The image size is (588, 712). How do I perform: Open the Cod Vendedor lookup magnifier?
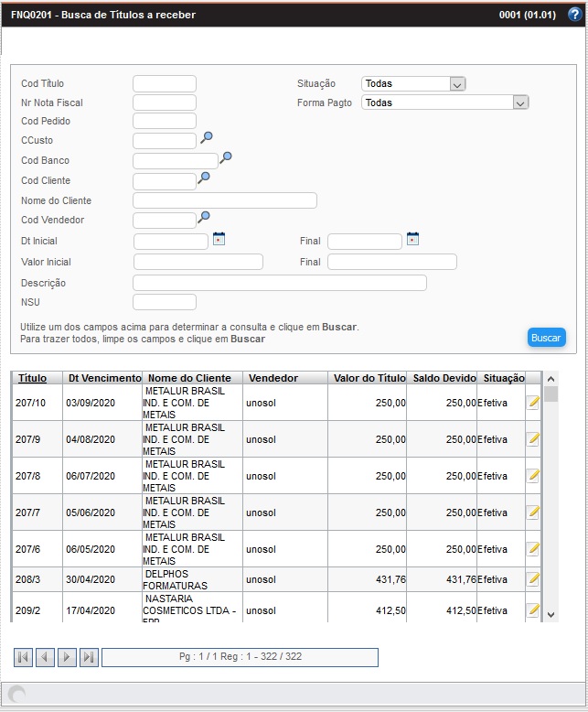coord(204,218)
